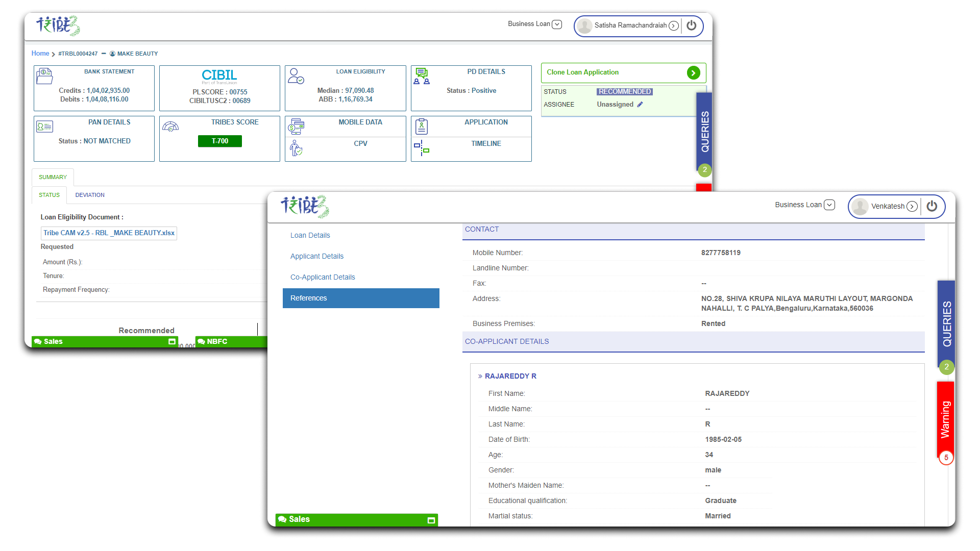Open the Mobile Data device icon
980x551 pixels.
[x=296, y=126]
